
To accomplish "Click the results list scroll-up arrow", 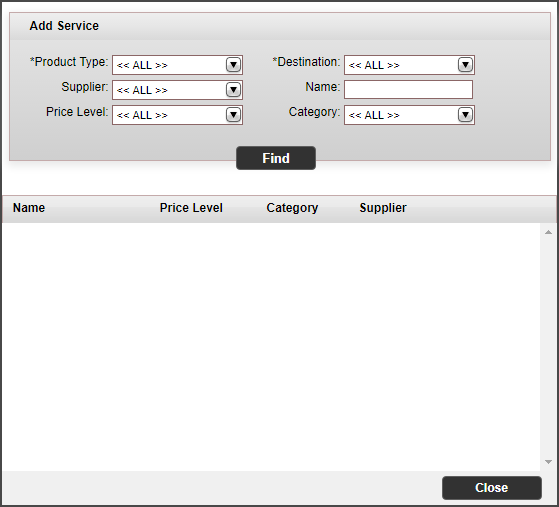I will pos(548,232).
